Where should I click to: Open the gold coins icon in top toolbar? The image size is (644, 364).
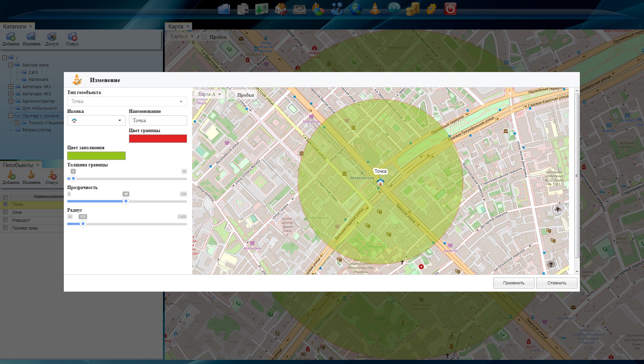(412, 9)
